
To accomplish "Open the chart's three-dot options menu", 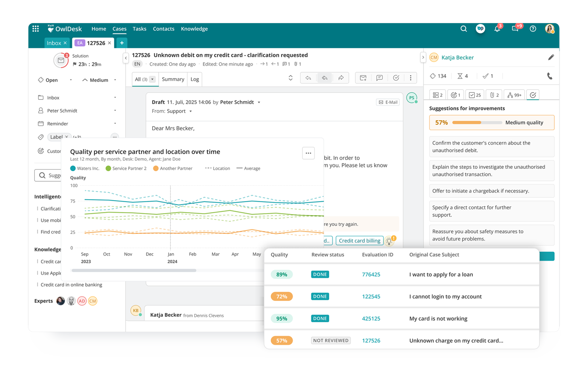I will 308,153.
